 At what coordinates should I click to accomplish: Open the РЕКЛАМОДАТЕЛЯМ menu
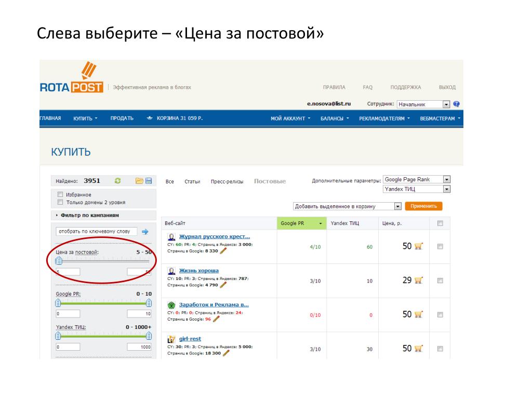[x=384, y=118]
